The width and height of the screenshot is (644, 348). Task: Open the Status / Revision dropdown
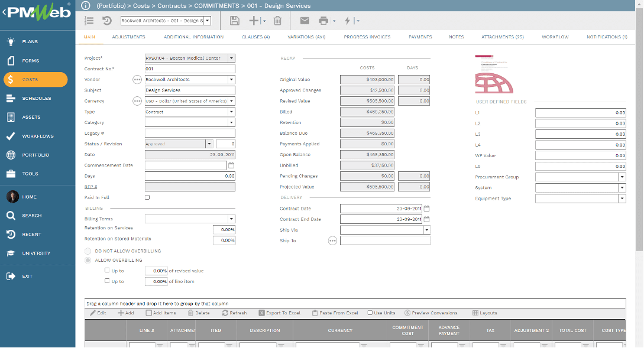coord(209,144)
